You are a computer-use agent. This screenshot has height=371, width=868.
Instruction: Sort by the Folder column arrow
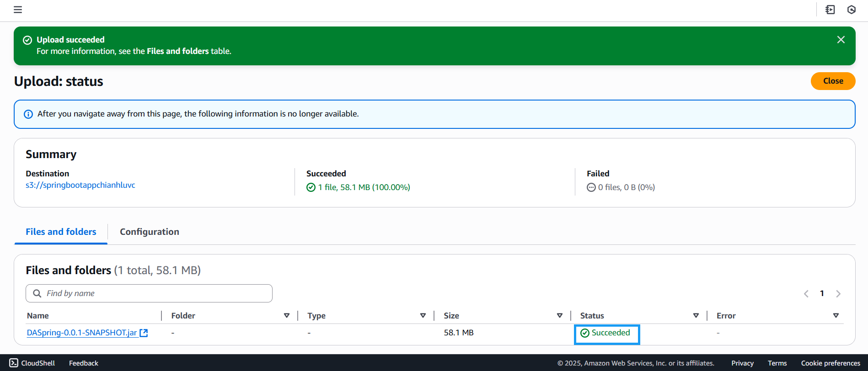[x=287, y=316]
